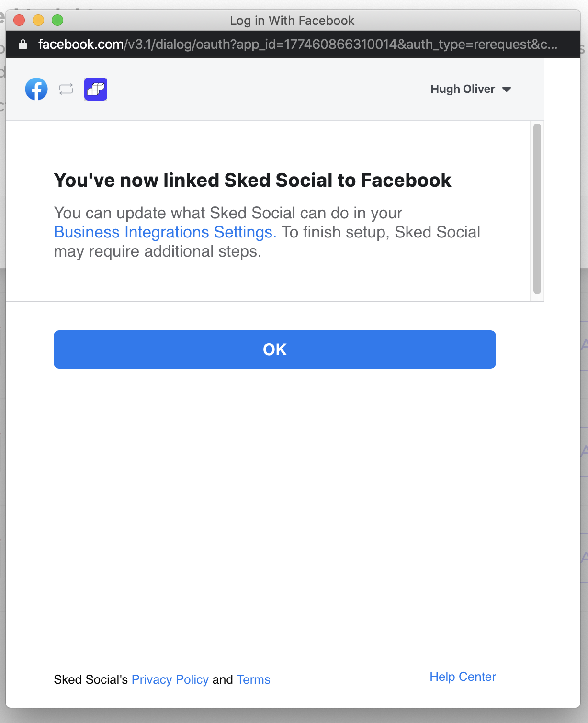Close the Log in With Facebook window
588x723 pixels.
click(x=19, y=20)
